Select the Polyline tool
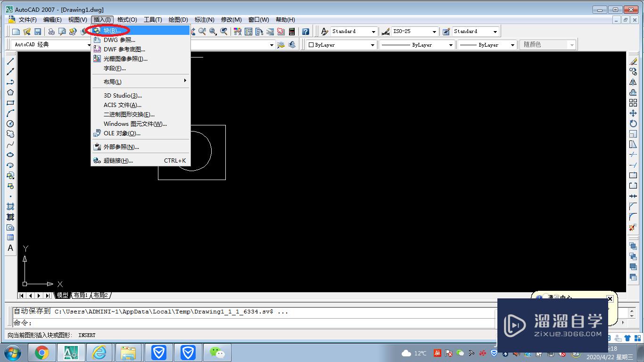The height and width of the screenshot is (362, 644). 10,82
